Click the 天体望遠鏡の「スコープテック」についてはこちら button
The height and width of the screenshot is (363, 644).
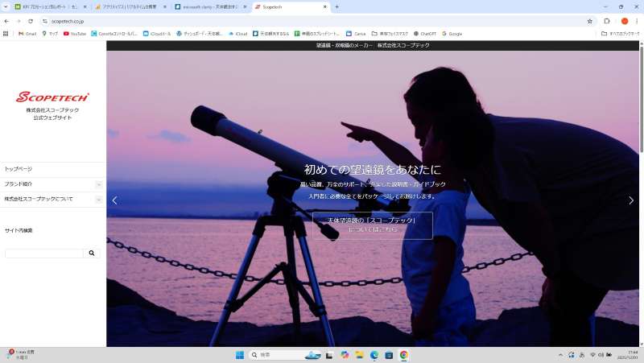372,225
